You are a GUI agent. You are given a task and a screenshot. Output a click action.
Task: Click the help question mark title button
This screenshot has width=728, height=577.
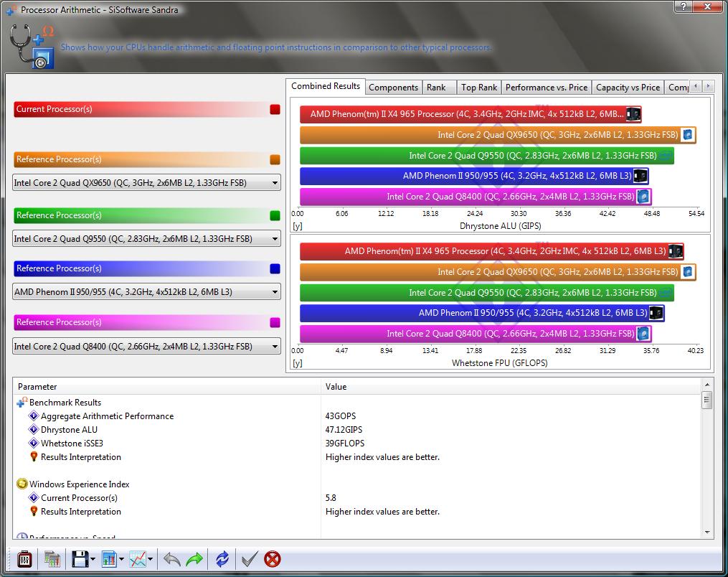coord(683,6)
